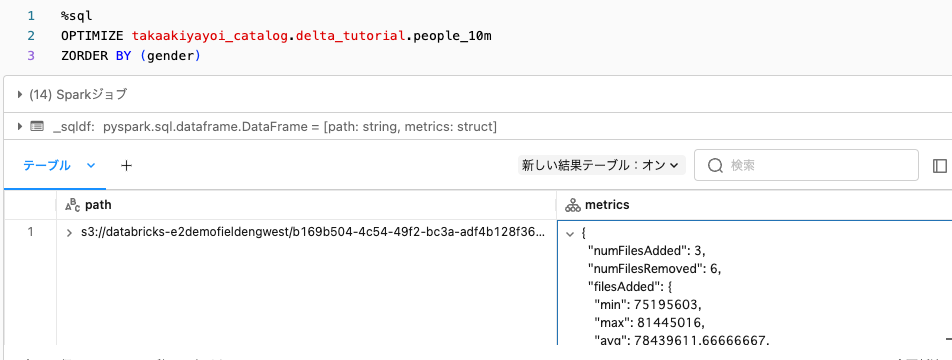Click the (gender) argument in code

169,56
